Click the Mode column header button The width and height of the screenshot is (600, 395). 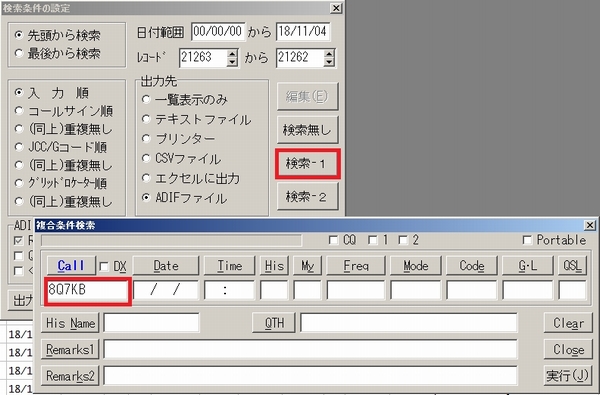pos(416,266)
